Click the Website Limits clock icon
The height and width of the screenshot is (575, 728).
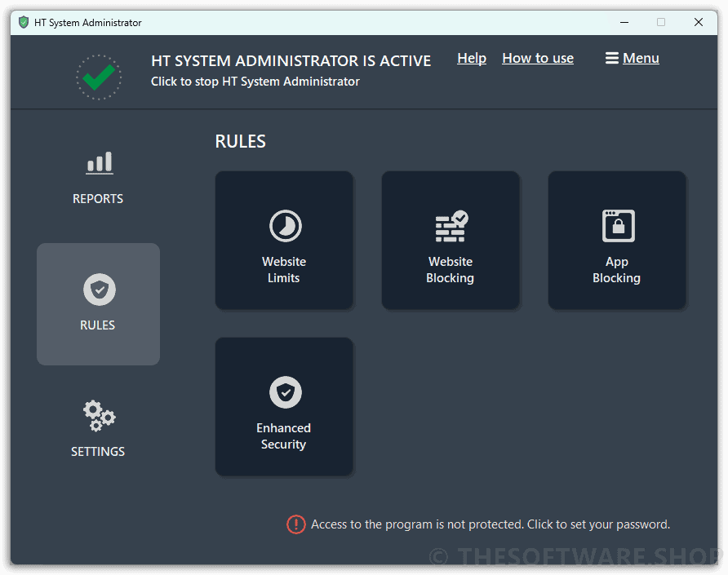[286, 226]
